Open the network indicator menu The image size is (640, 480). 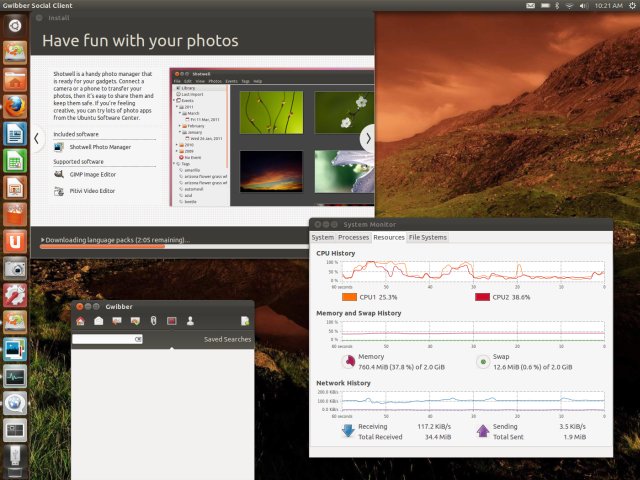point(569,5)
